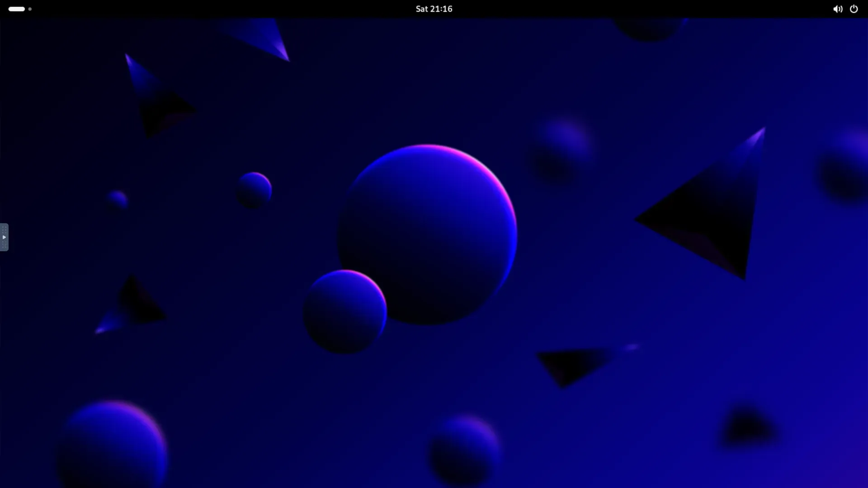Viewport: 868px width, 488px height.
Task: Click the volume speaker icon
Action: pos(838,9)
